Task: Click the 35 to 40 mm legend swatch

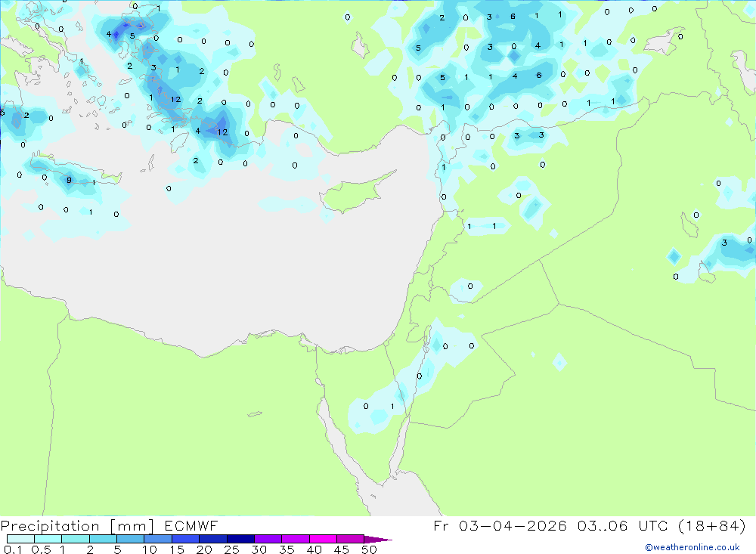Action: point(295,539)
